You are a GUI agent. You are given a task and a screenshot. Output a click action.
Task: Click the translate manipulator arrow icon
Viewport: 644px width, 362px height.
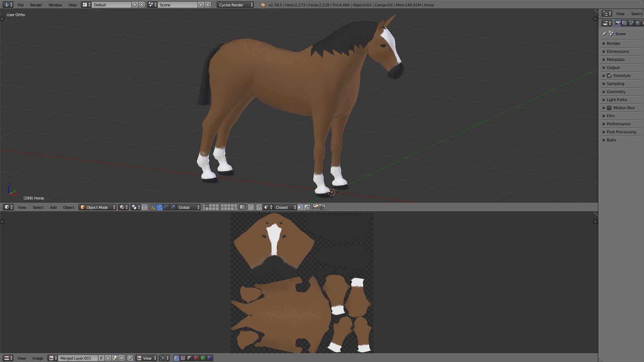[159, 207]
